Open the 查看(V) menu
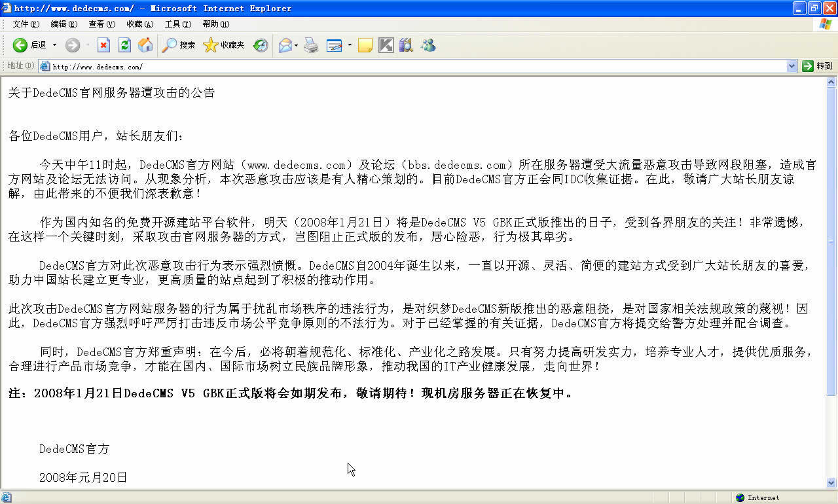This screenshot has width=838, height=504. pos(102,24)
